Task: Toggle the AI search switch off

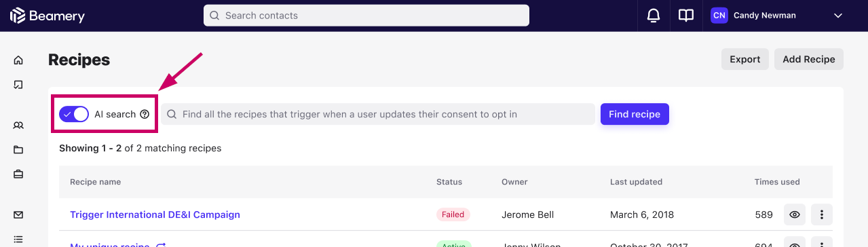Action: tap(74, 114)
